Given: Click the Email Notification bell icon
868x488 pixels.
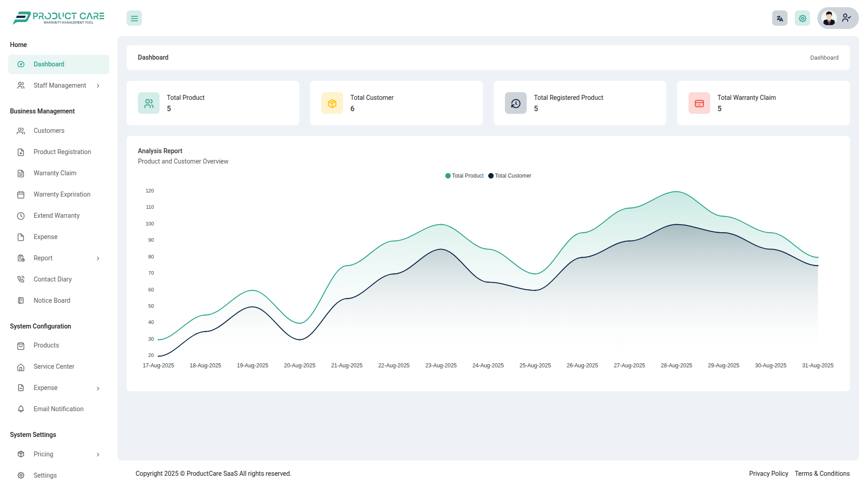Looking at the screenshot, I should pyautogui.click(x=21, y=409).
